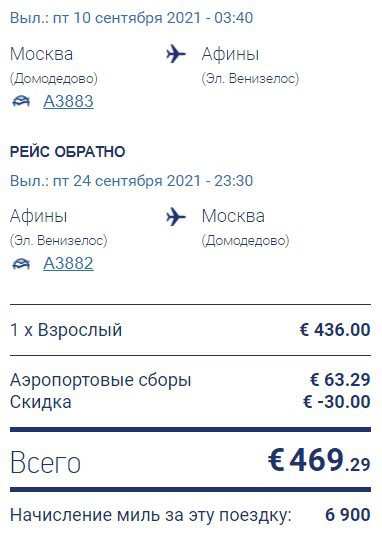This screenshot has width=382, height=537.
Task: Click airline logo icon beside A3883
Action: tap(21, 101)
